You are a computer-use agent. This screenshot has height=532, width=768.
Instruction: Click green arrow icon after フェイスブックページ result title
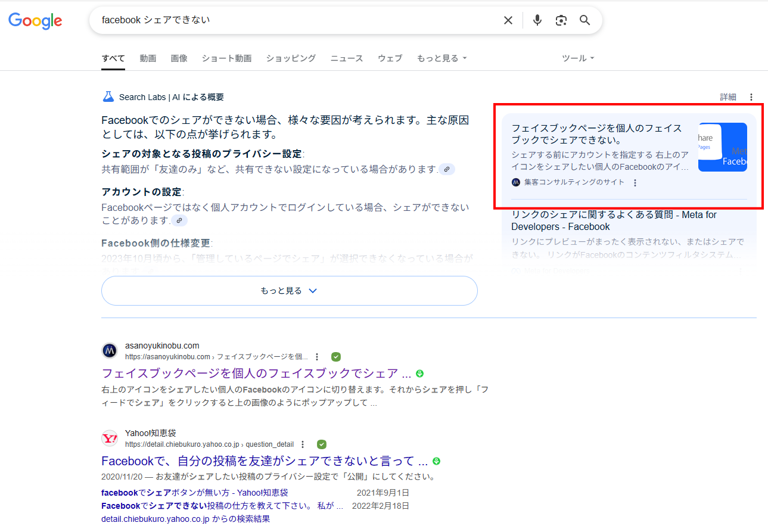pos(420,374)
